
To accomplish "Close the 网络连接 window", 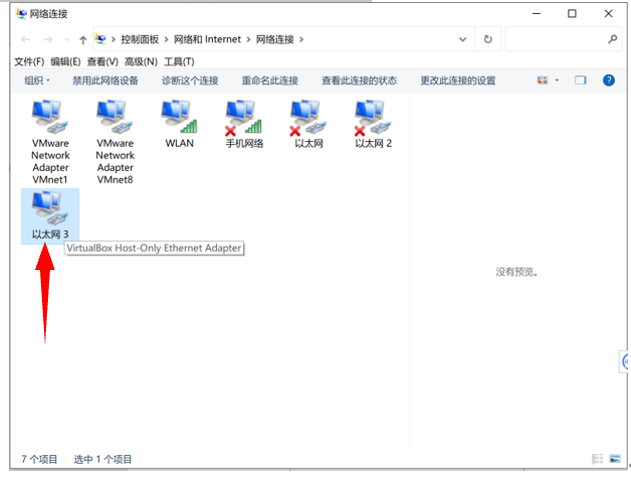I will [608, 14].
